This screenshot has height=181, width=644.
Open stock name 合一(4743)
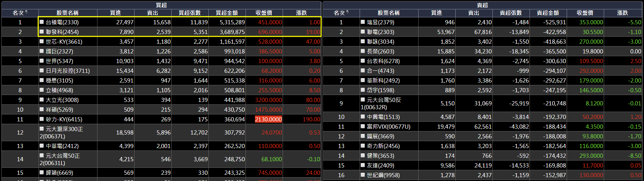381,71
